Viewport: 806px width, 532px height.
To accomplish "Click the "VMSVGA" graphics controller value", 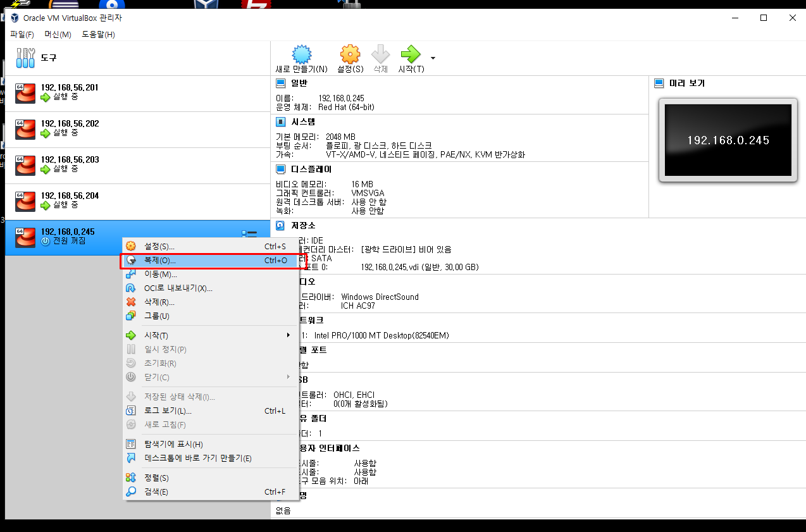I will pyautogui.click(x=368, y=193).
